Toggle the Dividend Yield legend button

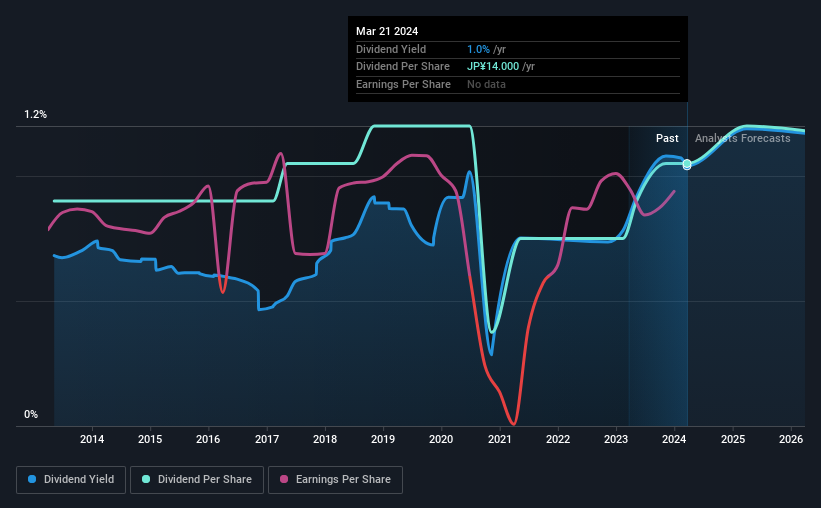71,480
